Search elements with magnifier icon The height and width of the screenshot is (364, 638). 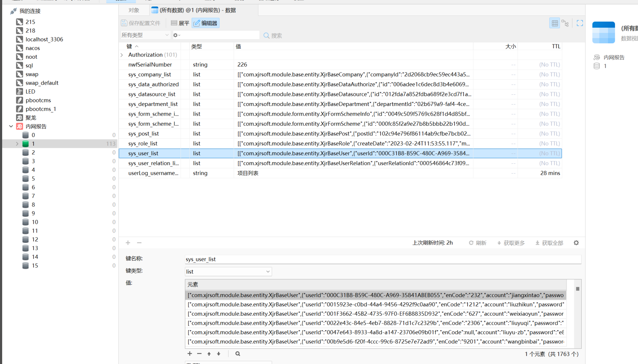pyautogui.click(x=238, y=354)
